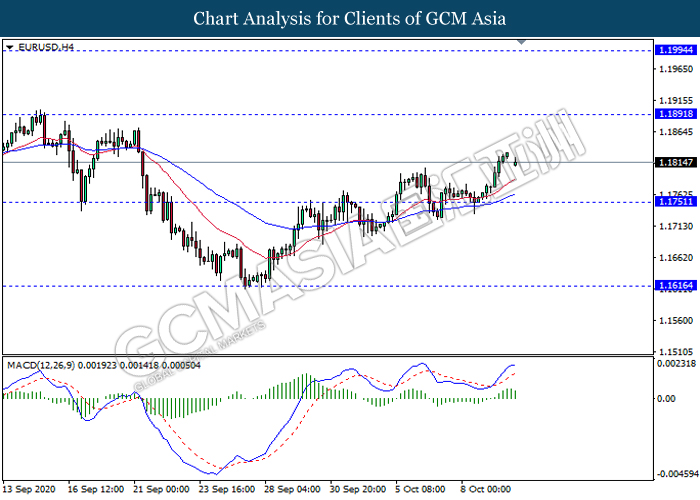The width and height of the screenshot is (700, 500).
Task: Select the 1.19944 resistance price label
Action: coord(676,50)
